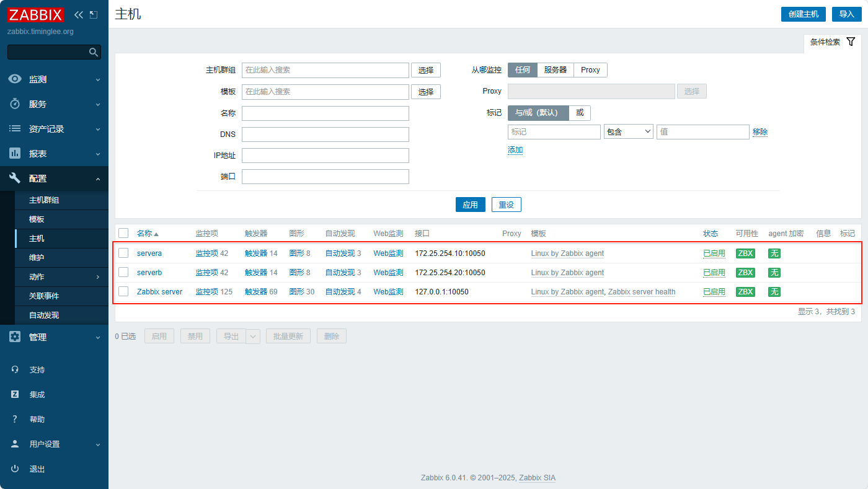The height and width of the screenshot is (489, 868).
Task: Expand the 资产记录 menu chevron
Action: click(x=97, y=130)
